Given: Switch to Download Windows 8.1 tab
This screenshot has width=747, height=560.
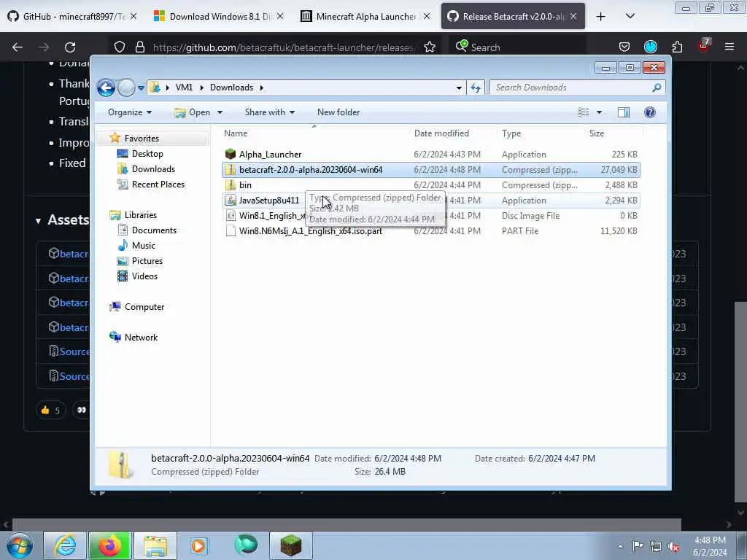Looking at the screenshot, I should tap(220, 17).
